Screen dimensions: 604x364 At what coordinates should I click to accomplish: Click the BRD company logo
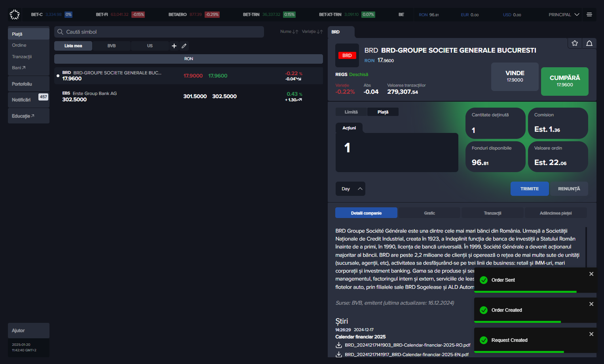tap(347, 55)
